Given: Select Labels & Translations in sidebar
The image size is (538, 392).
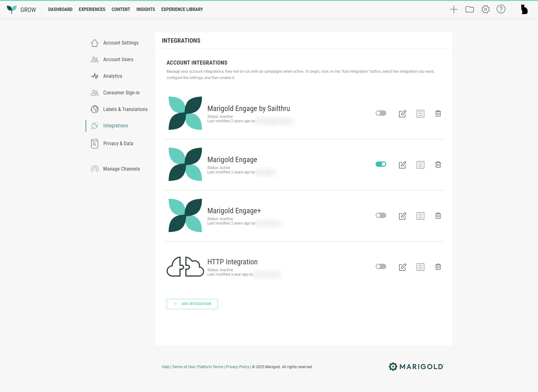Looking at the screenshot, I should pyautogui.click(x=125, y=109).
